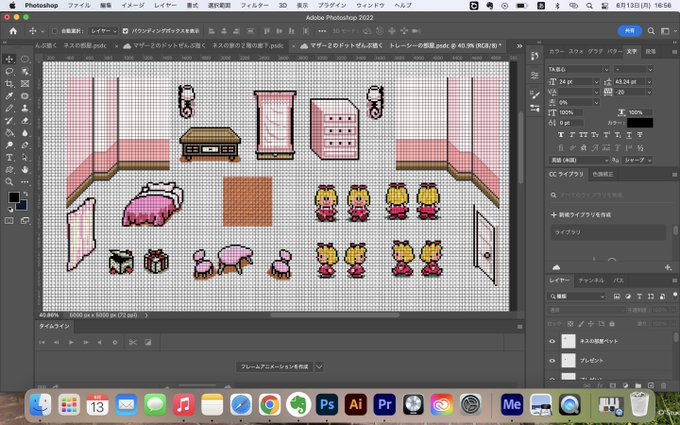
Task: Select the Type tool
Action: 9,157
